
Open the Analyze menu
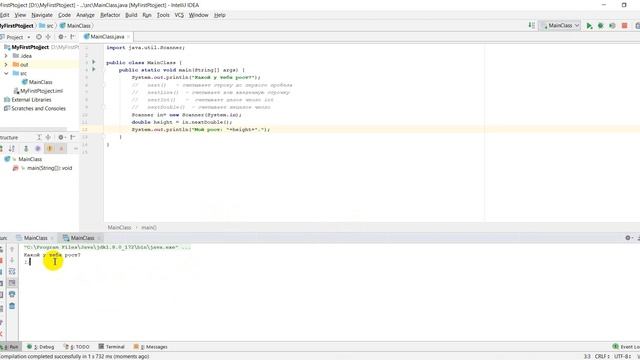85,15
